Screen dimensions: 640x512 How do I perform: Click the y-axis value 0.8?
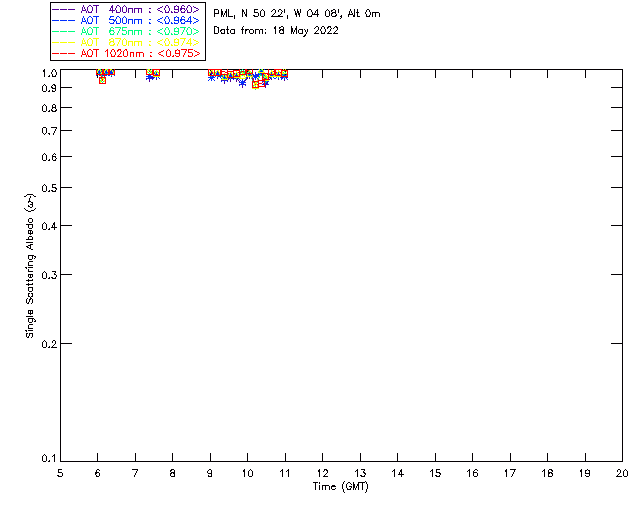click(49, 108)
